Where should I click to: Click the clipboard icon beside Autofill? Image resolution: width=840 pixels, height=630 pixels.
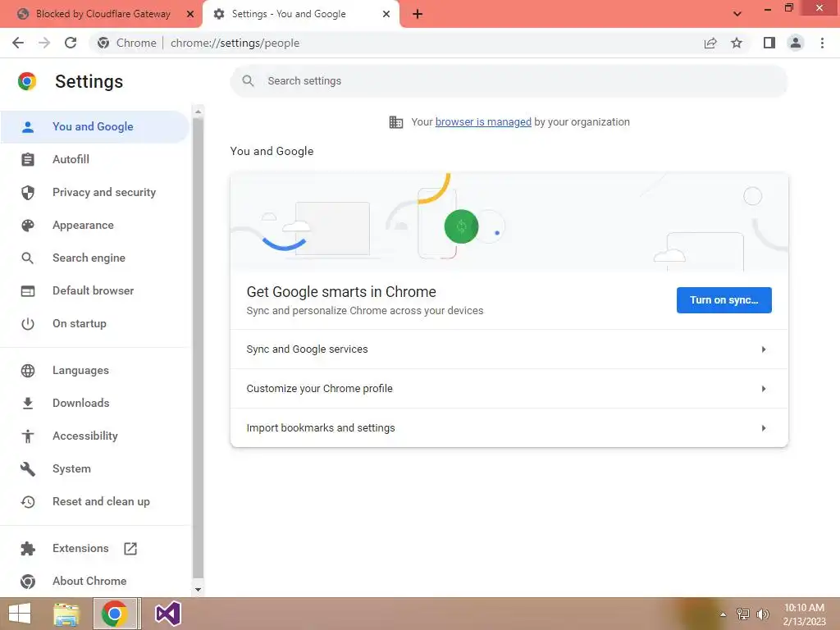pos(28,160)
